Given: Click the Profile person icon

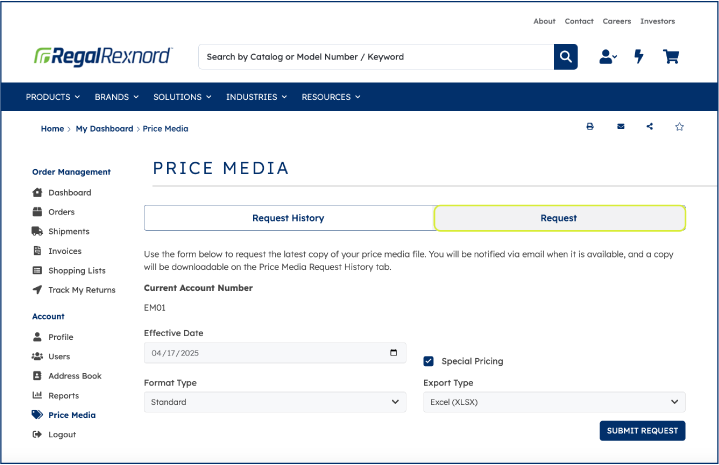Looking at the screenshot, I should 37,337.
